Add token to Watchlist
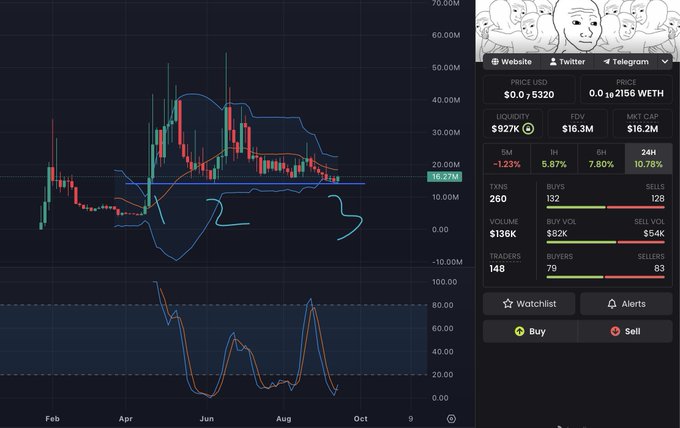Screen dimensions: 680x428 point(529,304)
